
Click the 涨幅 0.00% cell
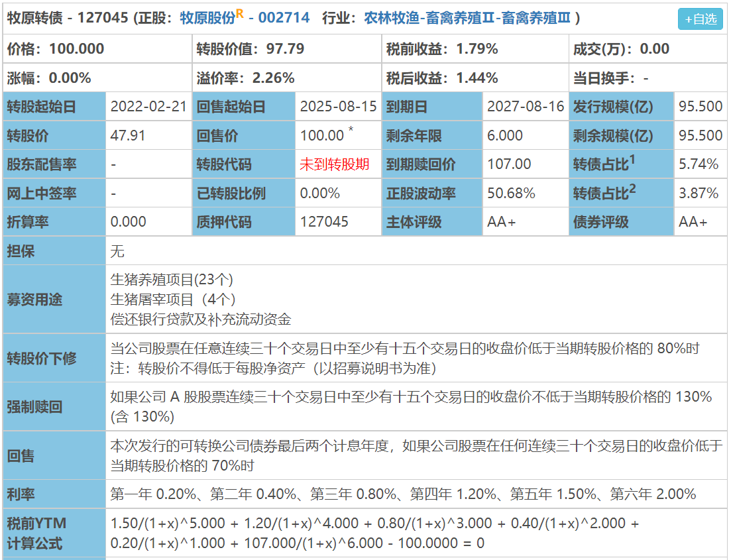click(x=97, y=78)
